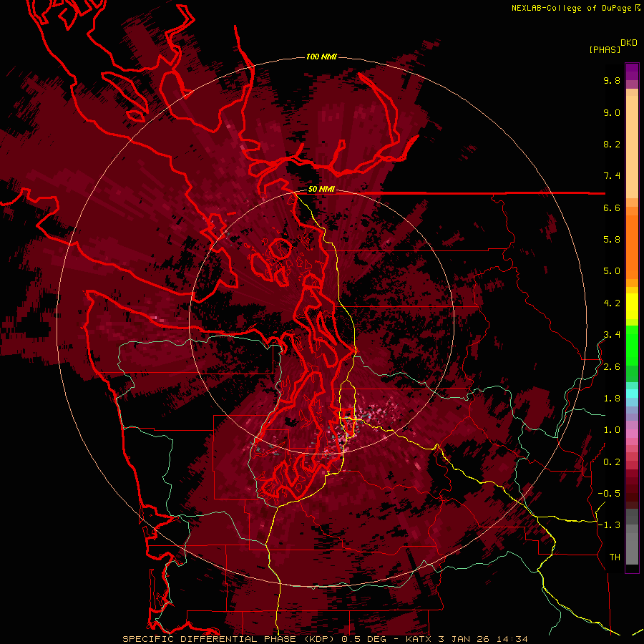Click the 4.2 legend value
The image size is (644, 644).
(x=612, y=303)
